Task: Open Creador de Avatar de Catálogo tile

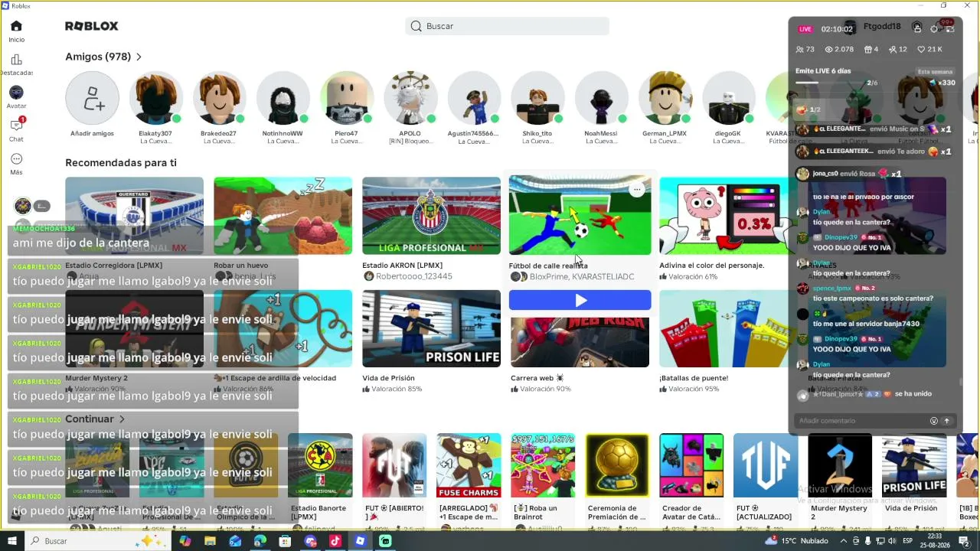Action: (691, 466)
